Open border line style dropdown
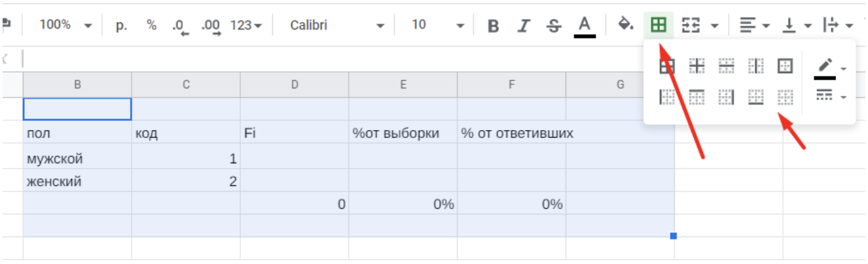This screenshot has height=264, width=868. (x=830, y=97)
